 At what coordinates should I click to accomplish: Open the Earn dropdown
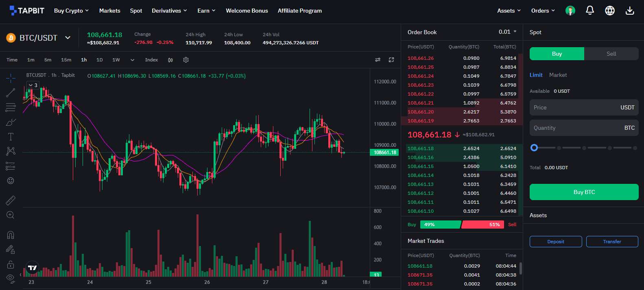(x=206, y=11)
